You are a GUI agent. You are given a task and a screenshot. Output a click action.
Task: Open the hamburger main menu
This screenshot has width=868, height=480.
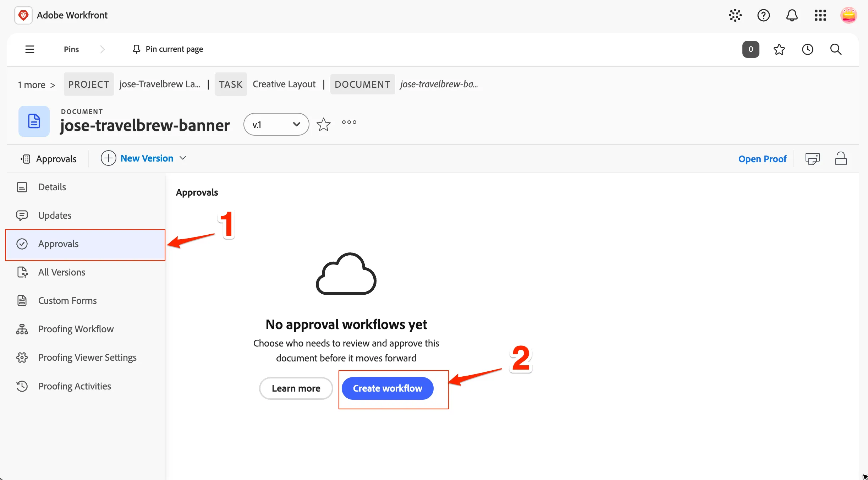tap(30, 49)
